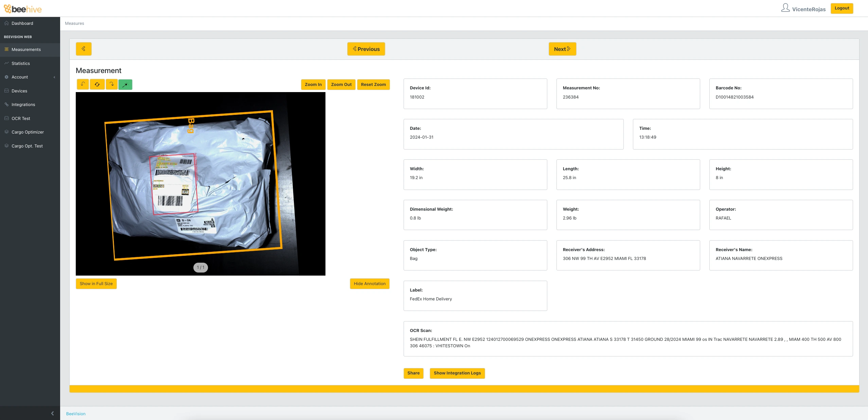
Task: Click Show Integration Logs
Action: pyautogui.click(x=457, y=373)
